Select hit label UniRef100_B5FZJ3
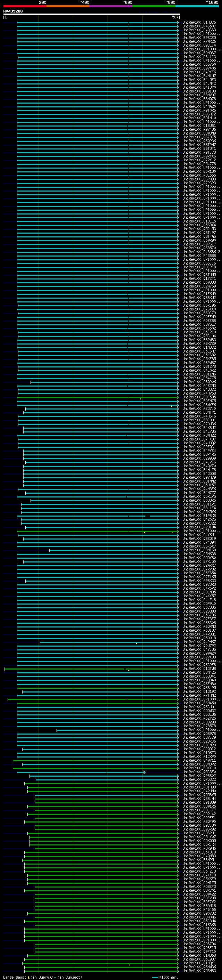 click(x=199, y=871)
